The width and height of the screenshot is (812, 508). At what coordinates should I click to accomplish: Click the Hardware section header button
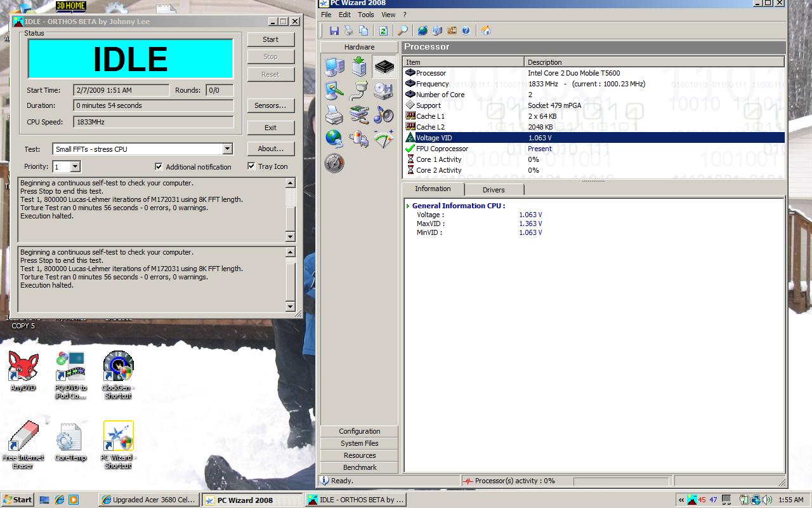pyautogui.click(x=360, y=47)
